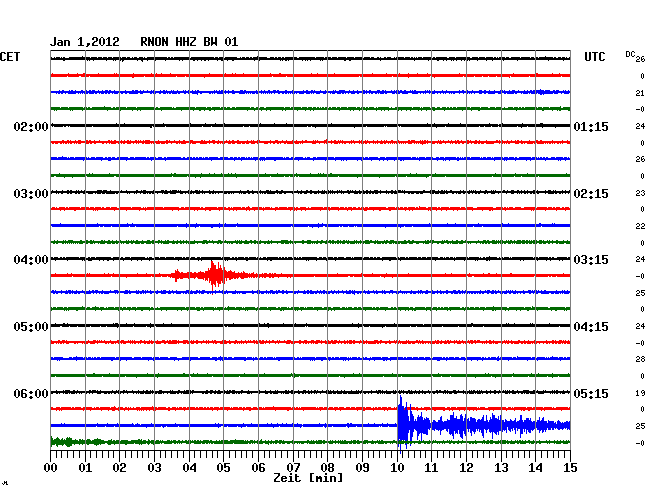
Task: Click the 09 minute axis tick label
Action: (362, 467)
